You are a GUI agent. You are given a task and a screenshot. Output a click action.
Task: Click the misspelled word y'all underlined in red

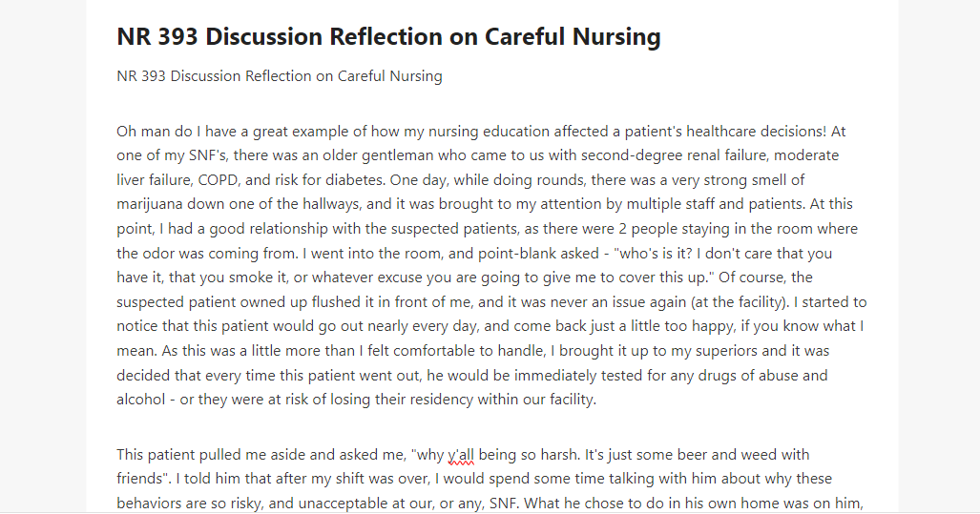click(x=461, y=455)
